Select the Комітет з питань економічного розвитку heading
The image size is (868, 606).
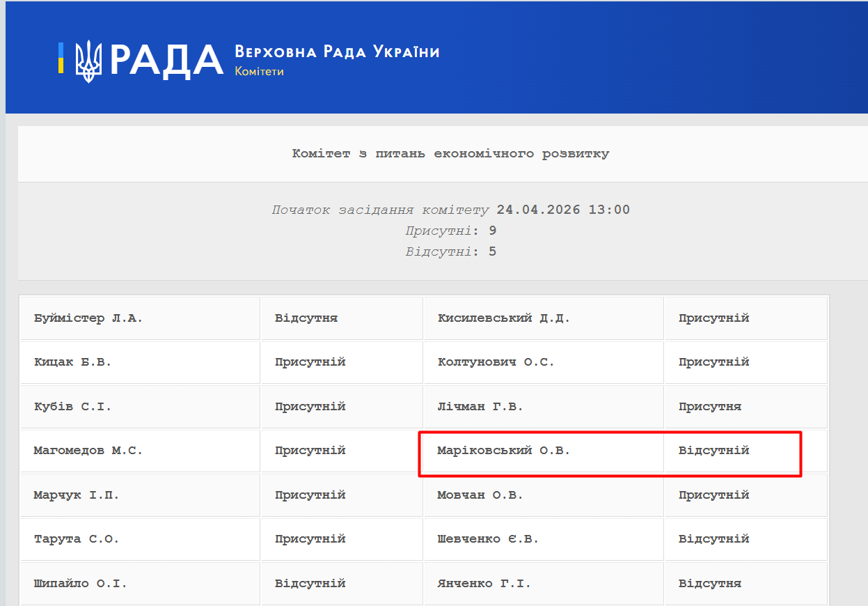[x=450, y=153]
